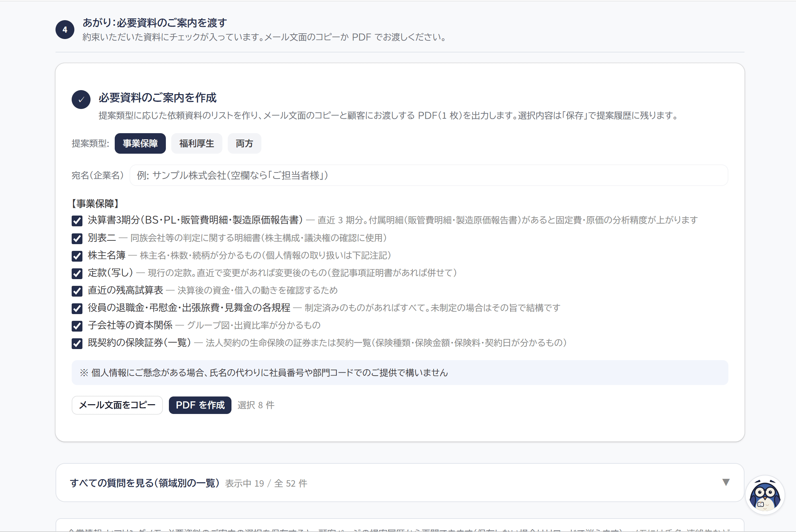Viewport: 796px width, 532px height.
Task: Toggle 既契約の保険証券(一覧) checkbox
Action: (x=77, y=343)
